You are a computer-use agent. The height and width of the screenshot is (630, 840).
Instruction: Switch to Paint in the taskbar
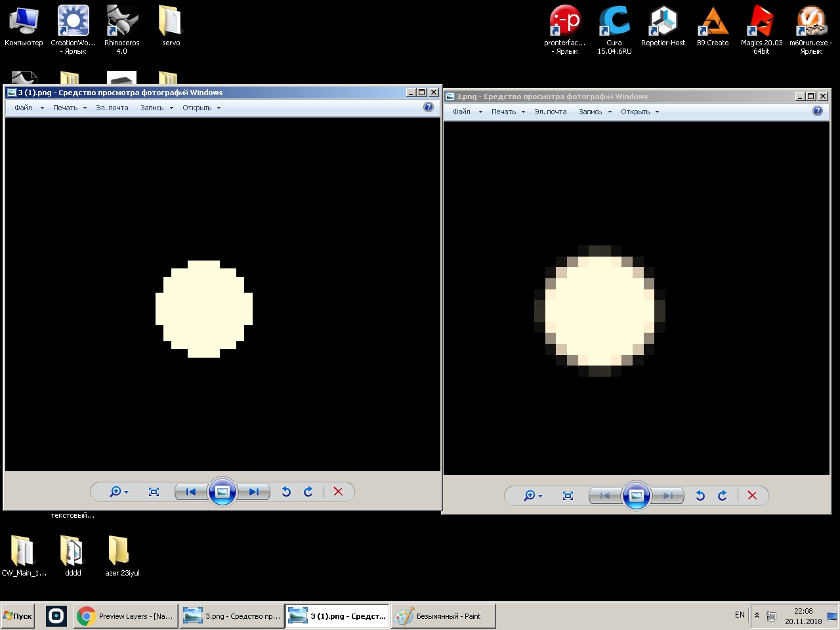click(x=443, y=616)
